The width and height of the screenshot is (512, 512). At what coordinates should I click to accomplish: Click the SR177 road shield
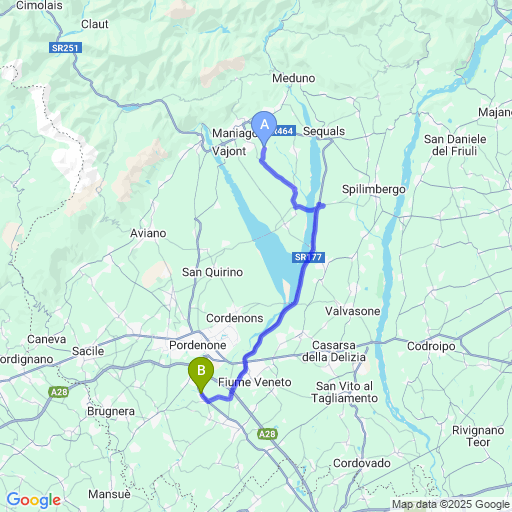pyautogui.click(x=308, y=257)
